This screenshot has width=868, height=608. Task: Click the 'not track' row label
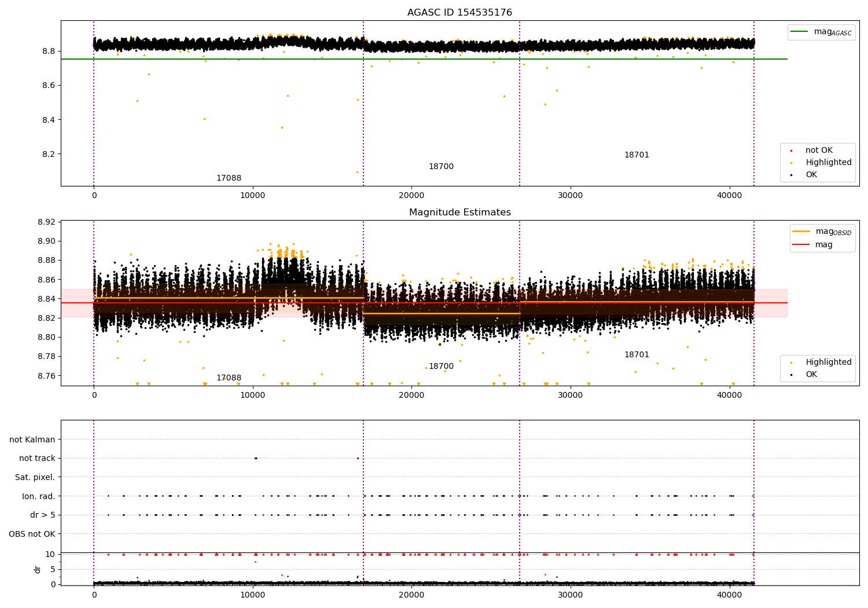[x=37, y=459]
